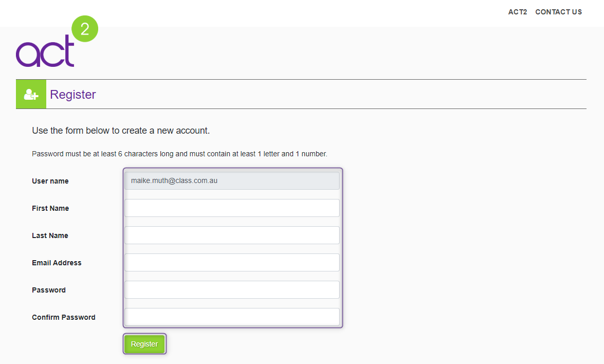Click the password requirements note
604x364 pixels.
(179, 154)
